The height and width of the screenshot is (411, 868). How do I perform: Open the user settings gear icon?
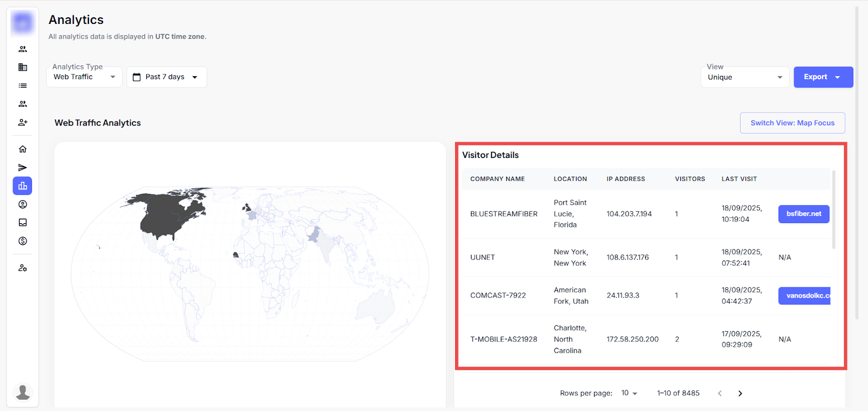(x=23, y=268)
